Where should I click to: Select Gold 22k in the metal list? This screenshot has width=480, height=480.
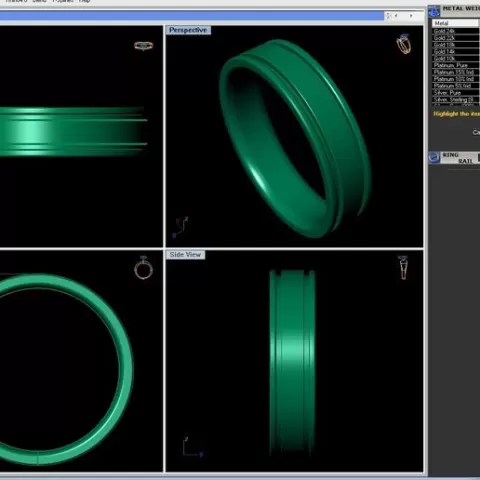click(456, 38)
